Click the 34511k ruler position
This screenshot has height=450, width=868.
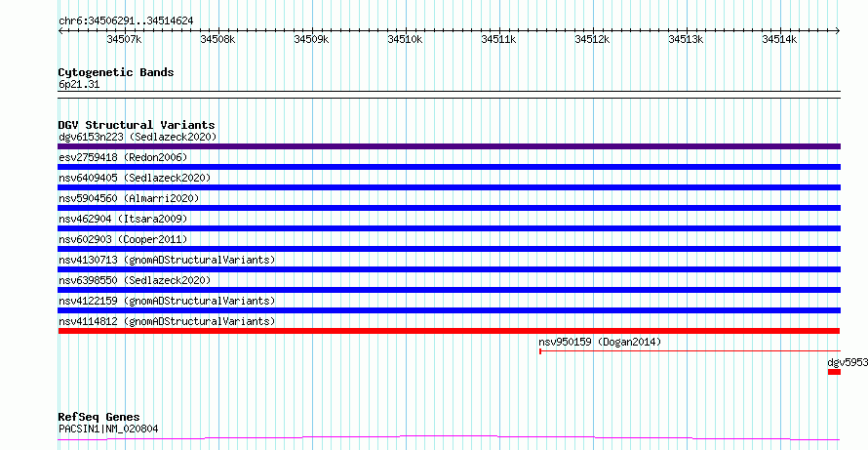click(498, 39)
